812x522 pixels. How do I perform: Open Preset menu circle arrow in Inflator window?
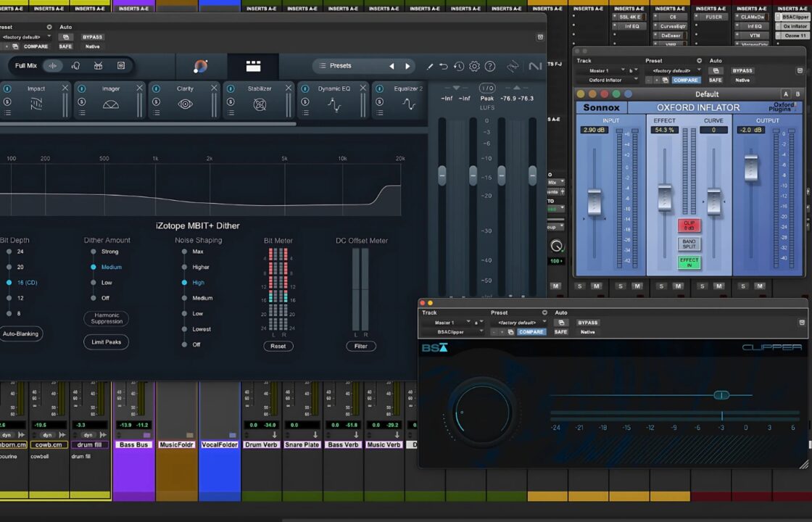[x=699, y=61]
